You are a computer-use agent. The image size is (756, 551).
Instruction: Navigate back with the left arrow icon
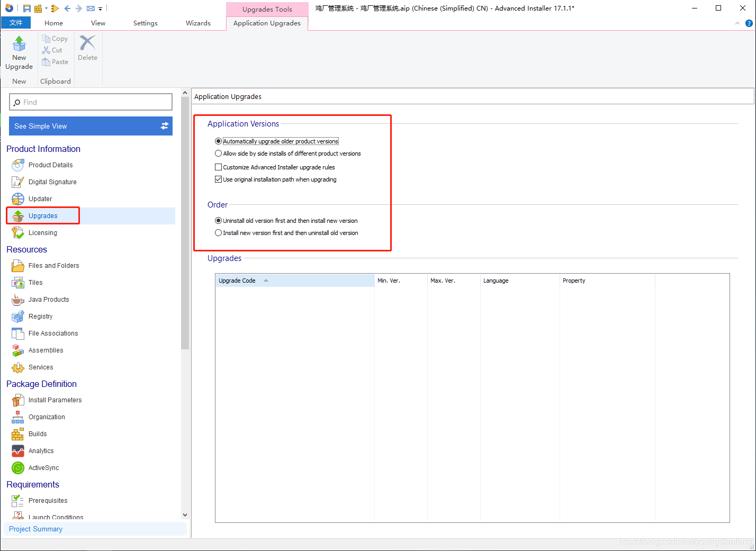pos(67,8)
